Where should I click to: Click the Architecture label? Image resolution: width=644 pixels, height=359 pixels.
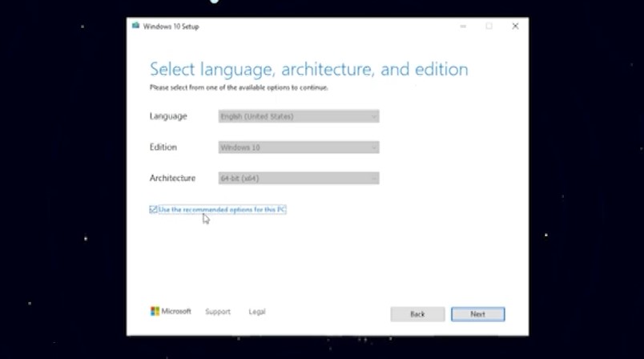coord(172,178)
